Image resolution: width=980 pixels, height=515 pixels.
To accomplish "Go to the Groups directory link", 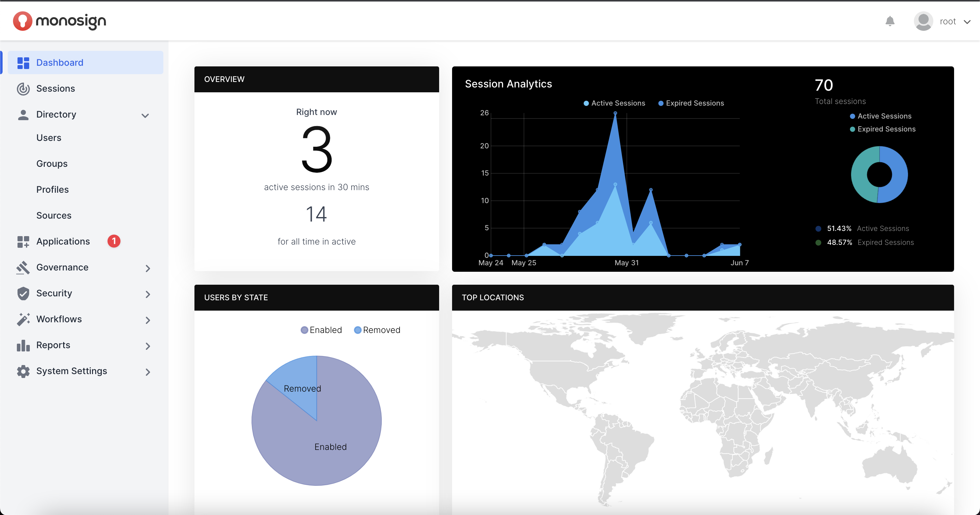I will tap(52, 164).
